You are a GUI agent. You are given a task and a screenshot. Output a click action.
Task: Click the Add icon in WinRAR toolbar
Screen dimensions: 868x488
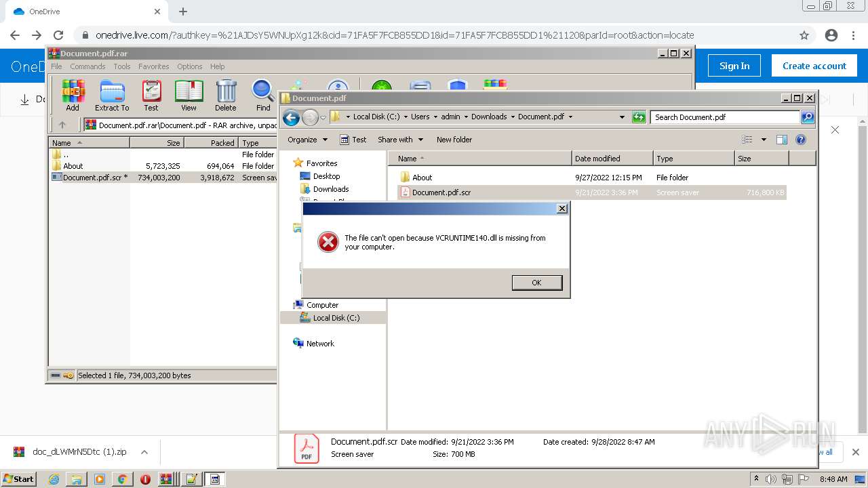pos(73,96)
